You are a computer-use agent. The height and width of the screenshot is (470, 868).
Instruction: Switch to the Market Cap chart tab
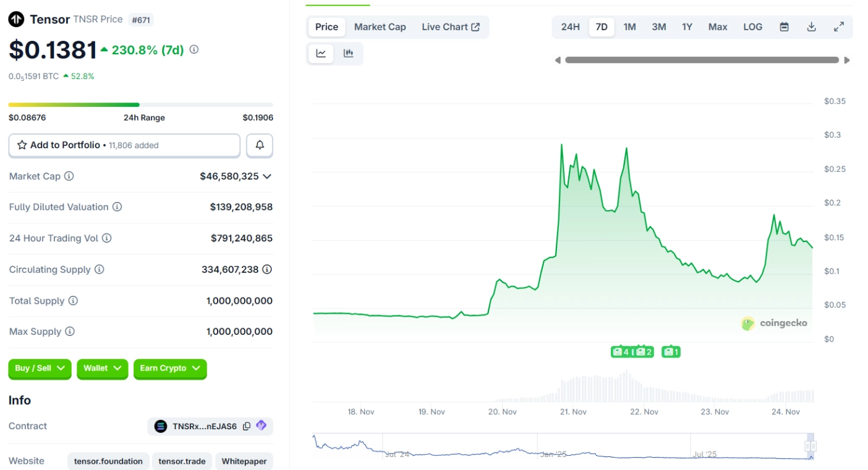[380, 27]
